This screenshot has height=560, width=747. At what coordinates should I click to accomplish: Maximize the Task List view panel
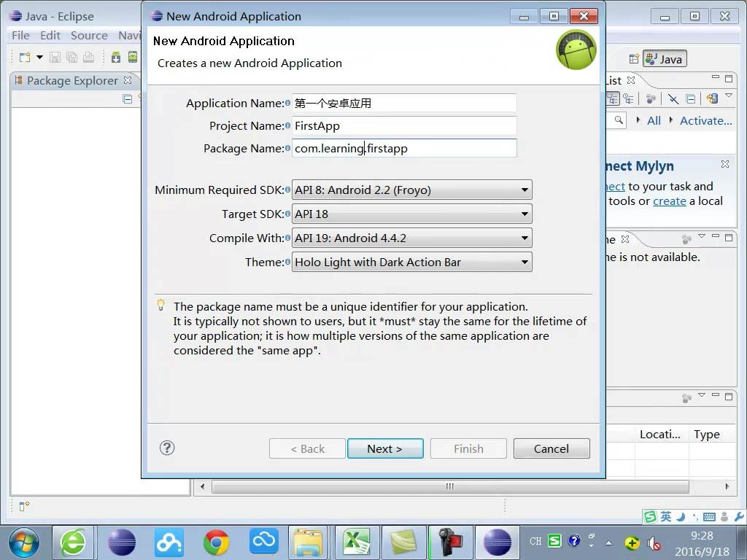pyautogui.click(x=729, y=78)
